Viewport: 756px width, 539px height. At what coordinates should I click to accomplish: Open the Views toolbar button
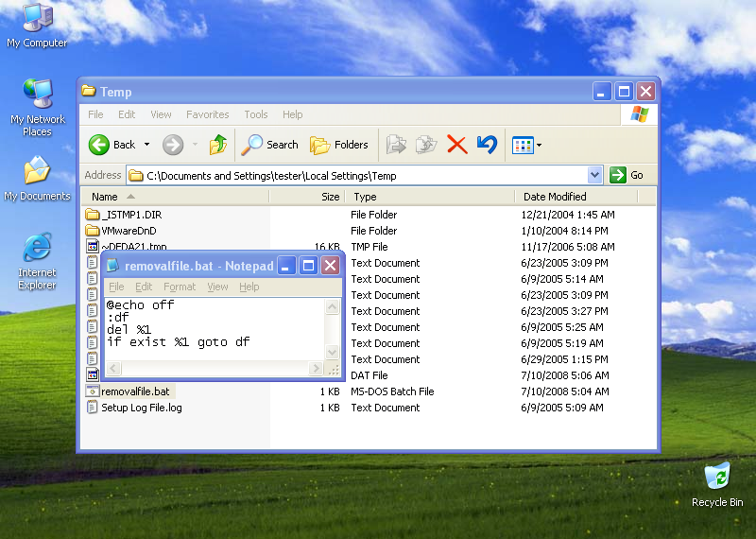point(526,145)
